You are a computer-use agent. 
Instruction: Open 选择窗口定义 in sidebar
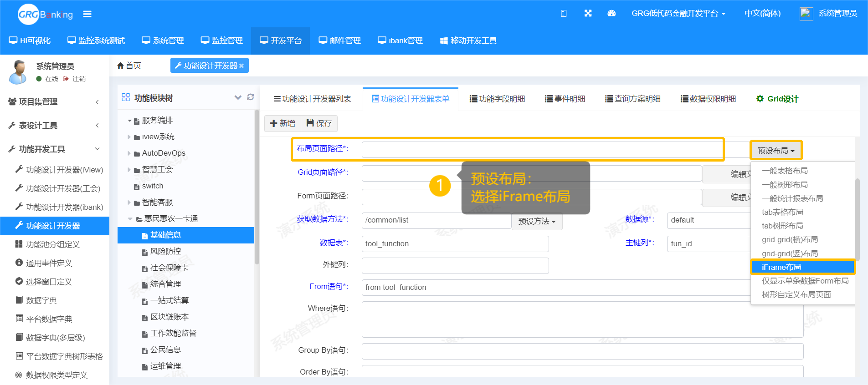44,282
